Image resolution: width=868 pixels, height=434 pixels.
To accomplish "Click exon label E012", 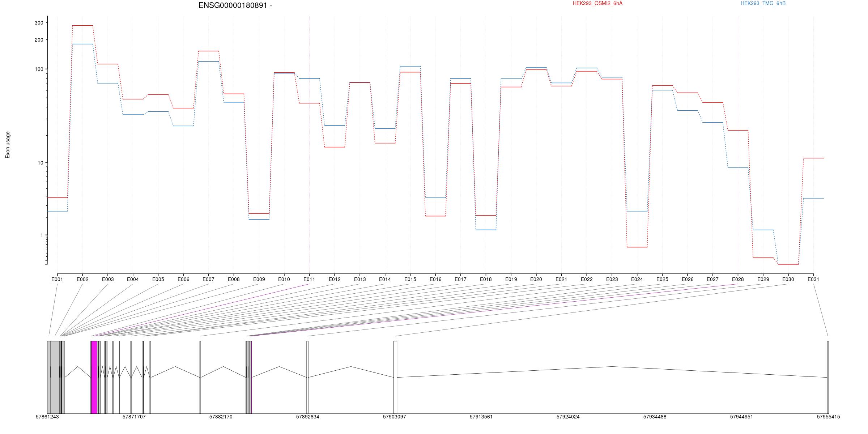I will point(335,279).
